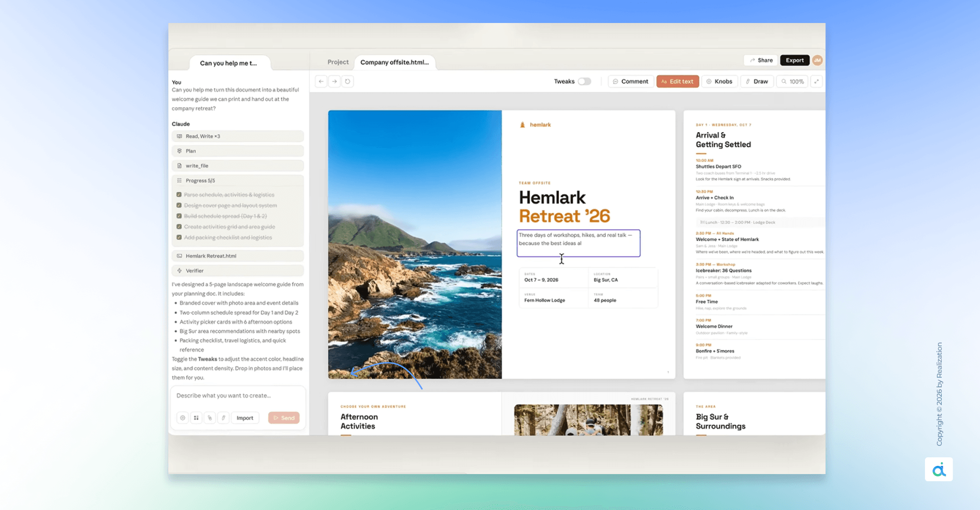Image resolution: width=980 pixels, height=510 pixels.
Task: Click the 'Shuttles Depart SFO' schedule item
Action: [x=718, y=167]
